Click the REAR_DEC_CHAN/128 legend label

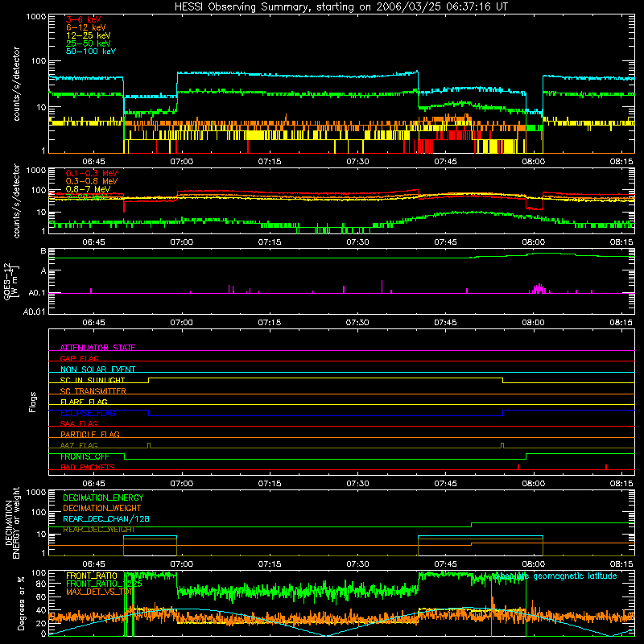pyautogui.click(x=106, y=519)
